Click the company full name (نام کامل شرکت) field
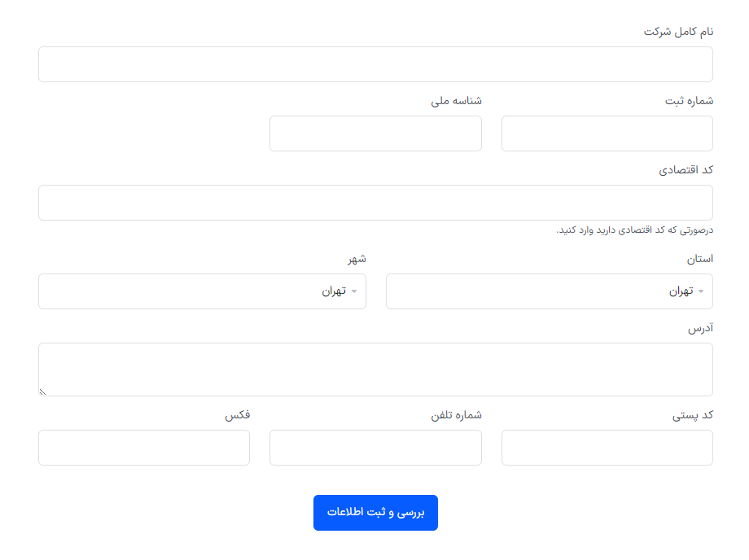The height and width of the screenshot is (560, 749). [x=375, y=64]
